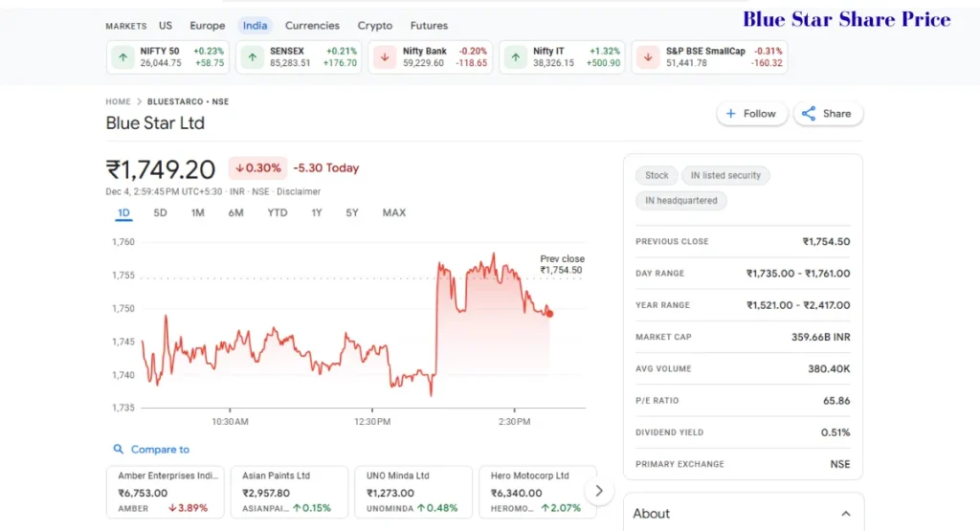Collapse the About section chevron
The height and width of the screenshot is (531, 980).
point(846,514)
